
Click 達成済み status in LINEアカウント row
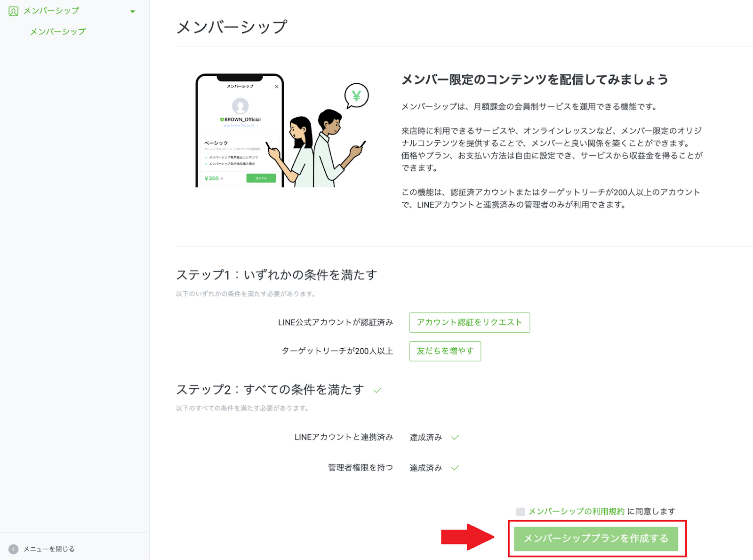point(426,438)
